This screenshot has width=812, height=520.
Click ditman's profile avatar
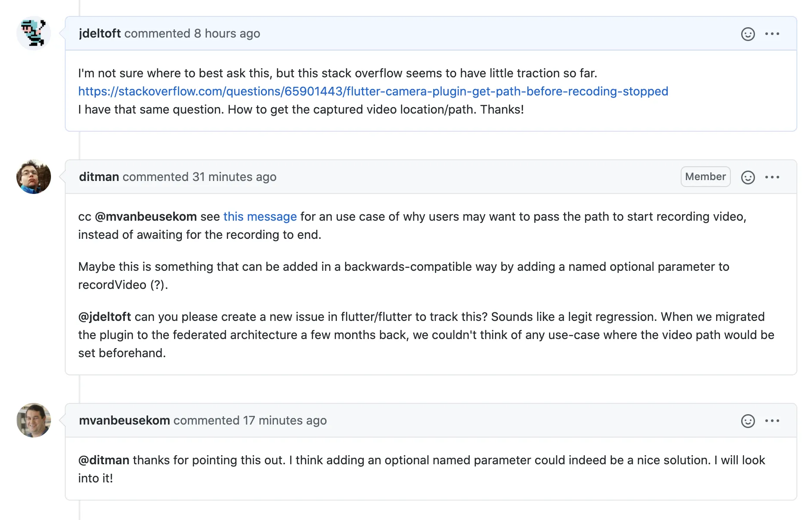click(34, 177)
